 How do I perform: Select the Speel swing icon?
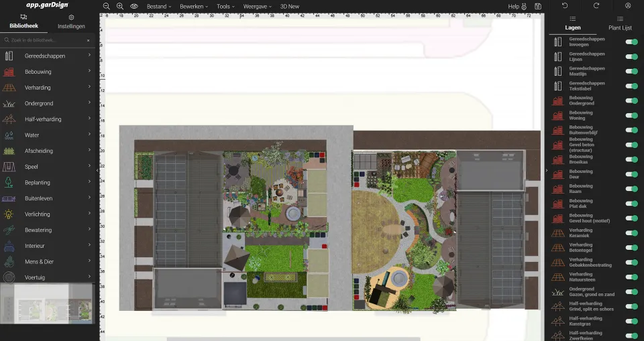coord(9,167)
